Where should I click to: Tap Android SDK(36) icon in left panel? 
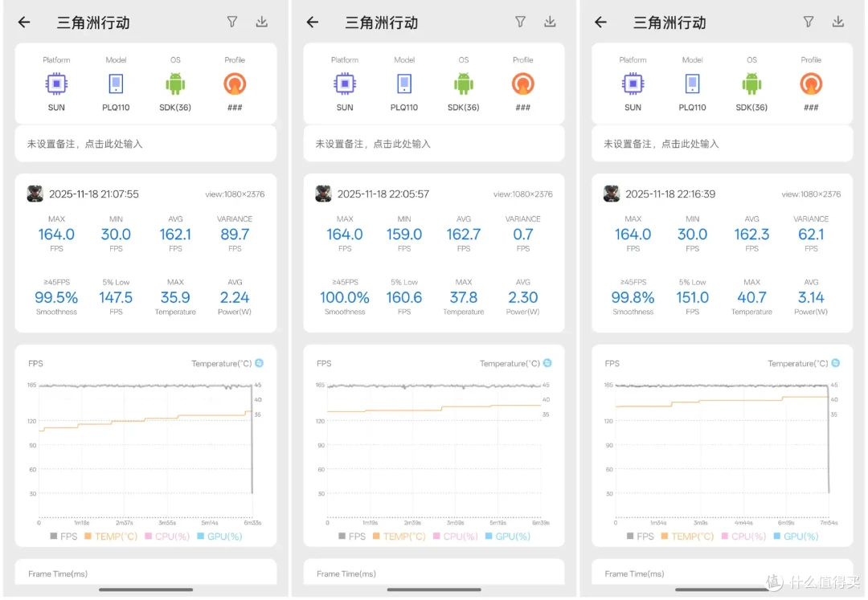[175, 84]
